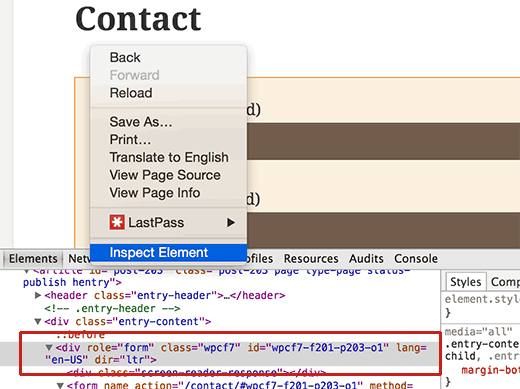Click the second brown form input field

click(383, 230)
